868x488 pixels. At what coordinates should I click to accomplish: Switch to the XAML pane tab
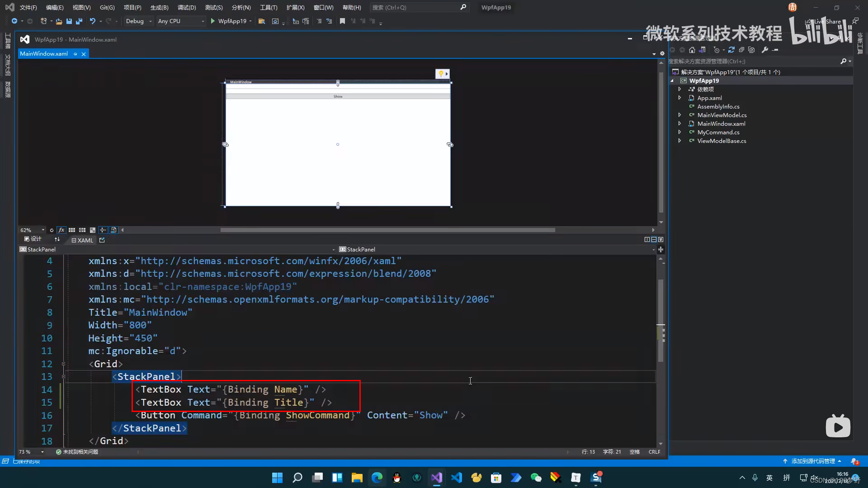82,240
